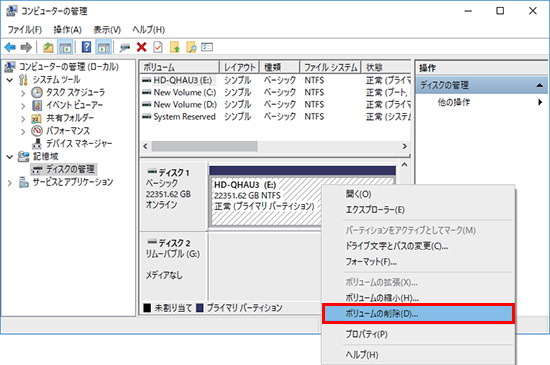Click the ディスク 2 removable disk label
The width and height of the screenshot is (550, 365).
(174, 243)
